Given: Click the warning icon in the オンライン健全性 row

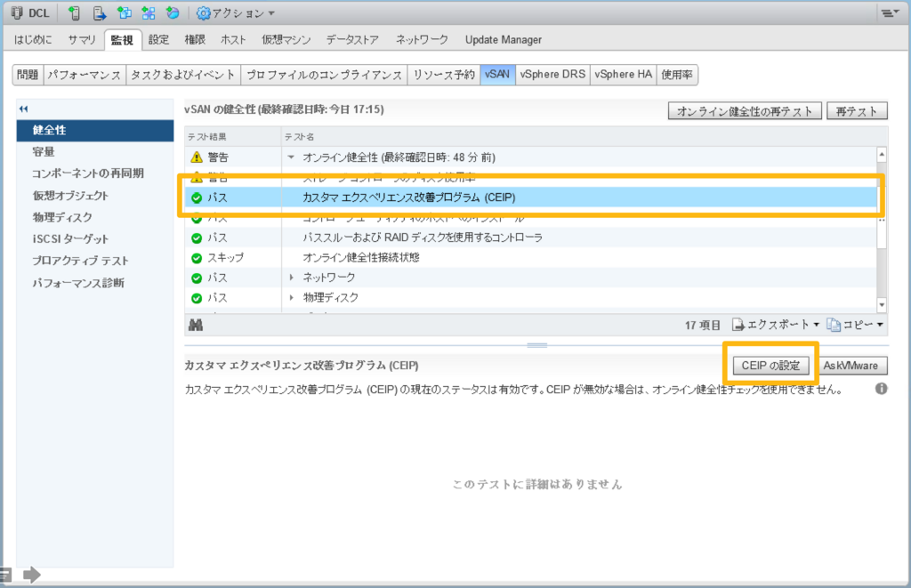Looking at the screenshot, I should point(197,157).
